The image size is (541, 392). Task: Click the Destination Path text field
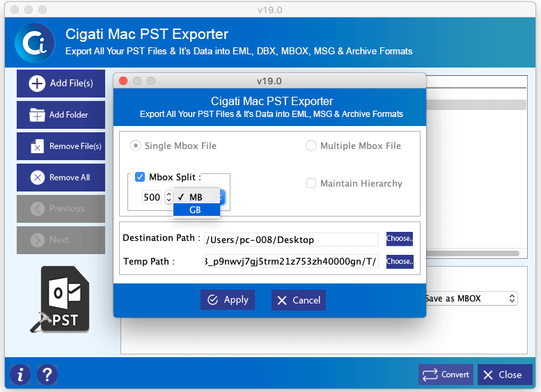pos(291,240)
